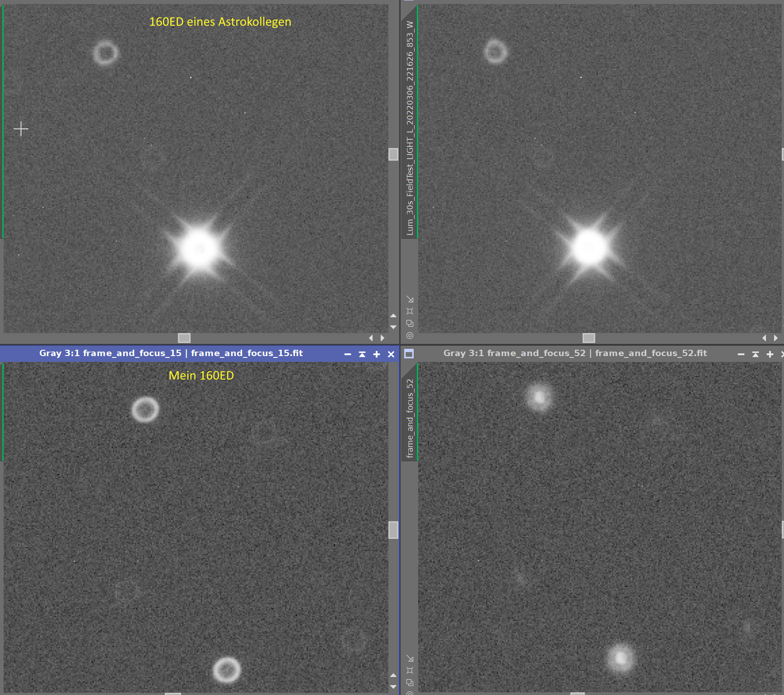
Task: Click vertical scrollbar thumb in frame_and_focus_15 window
Action: [393, 530]
